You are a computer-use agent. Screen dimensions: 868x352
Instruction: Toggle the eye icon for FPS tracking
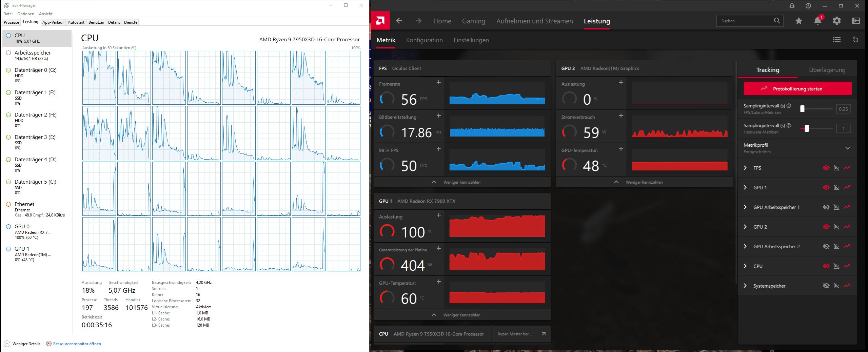coord(826,168)
